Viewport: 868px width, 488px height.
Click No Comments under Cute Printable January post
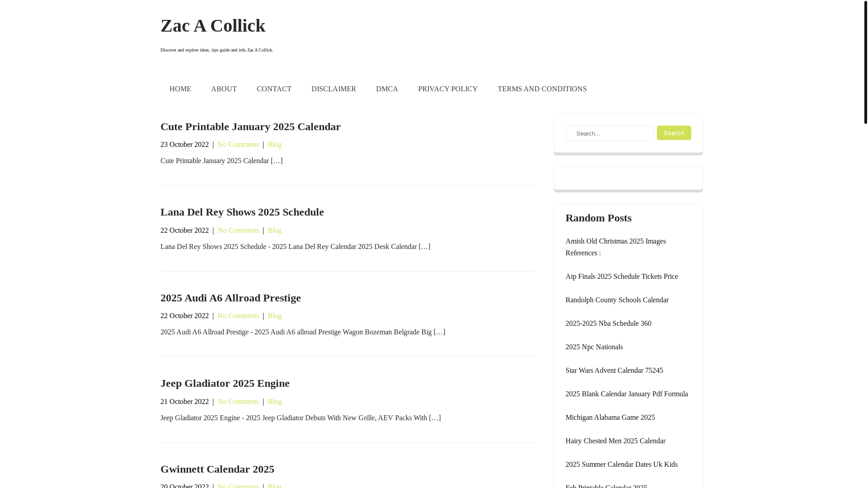pos(238,145)
